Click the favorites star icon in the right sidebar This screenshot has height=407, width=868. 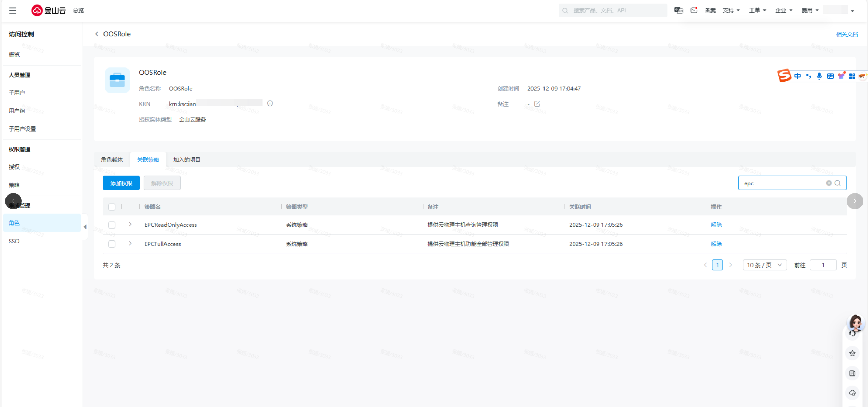point(852,353)
